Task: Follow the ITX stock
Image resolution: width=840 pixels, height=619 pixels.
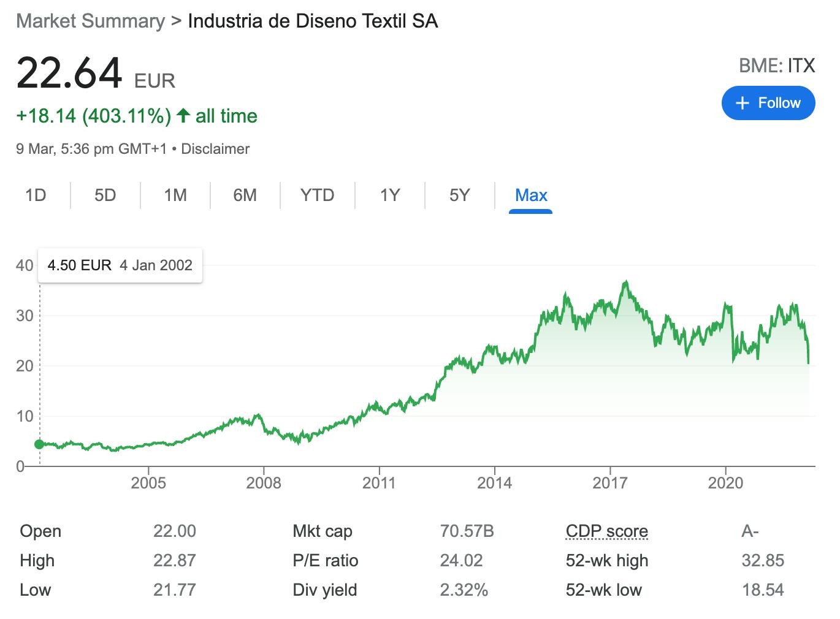Action: 768,103
